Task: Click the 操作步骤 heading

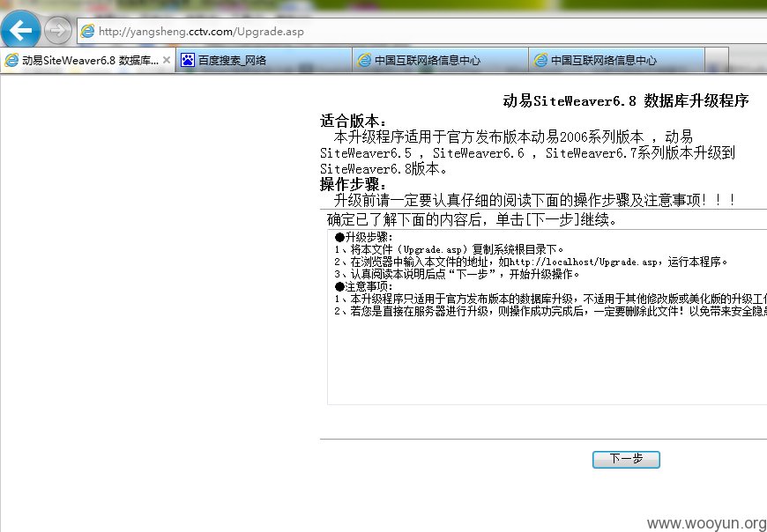Action: coord(354,184)
